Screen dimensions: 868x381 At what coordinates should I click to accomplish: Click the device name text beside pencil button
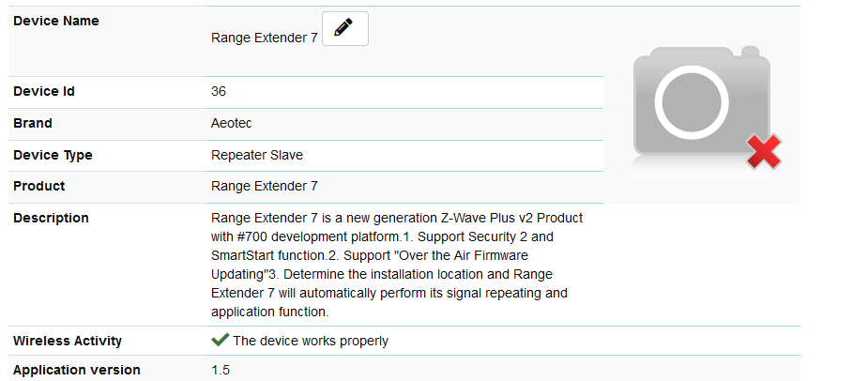click(265, 38)
